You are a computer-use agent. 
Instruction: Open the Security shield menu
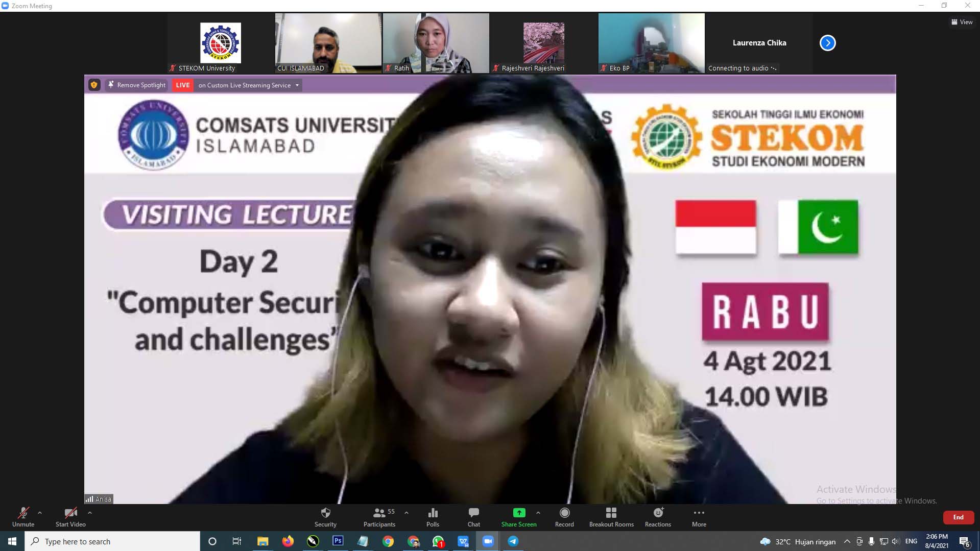point(325,517)
